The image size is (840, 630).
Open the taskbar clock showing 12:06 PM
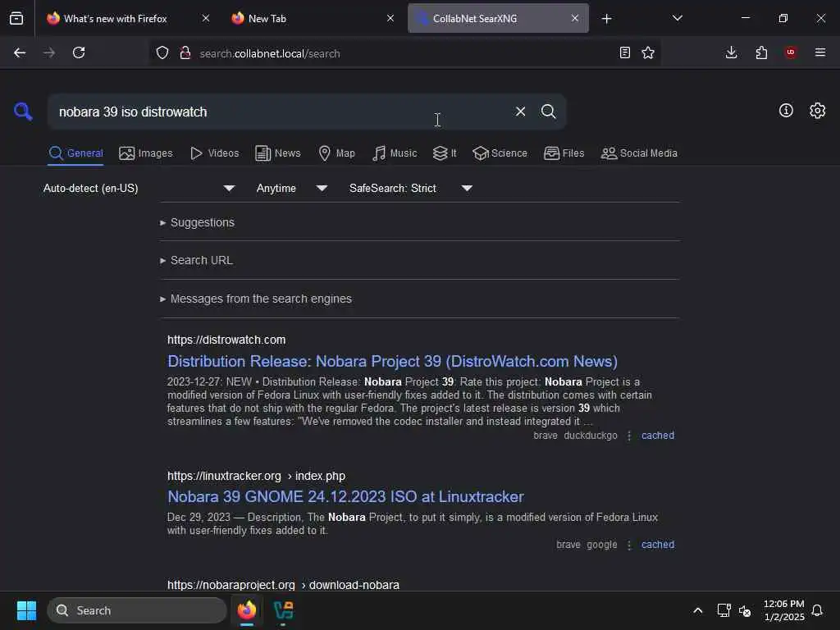click(783, 610)
